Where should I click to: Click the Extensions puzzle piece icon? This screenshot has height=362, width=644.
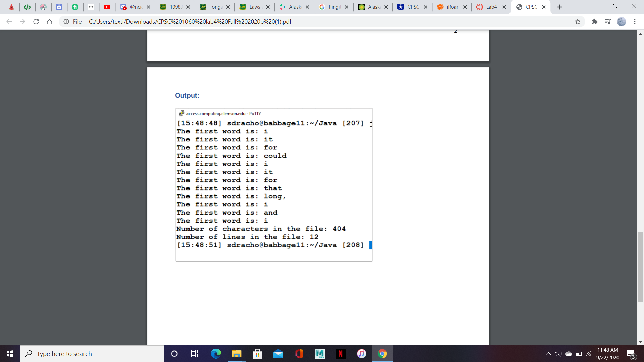coord(594,22)
